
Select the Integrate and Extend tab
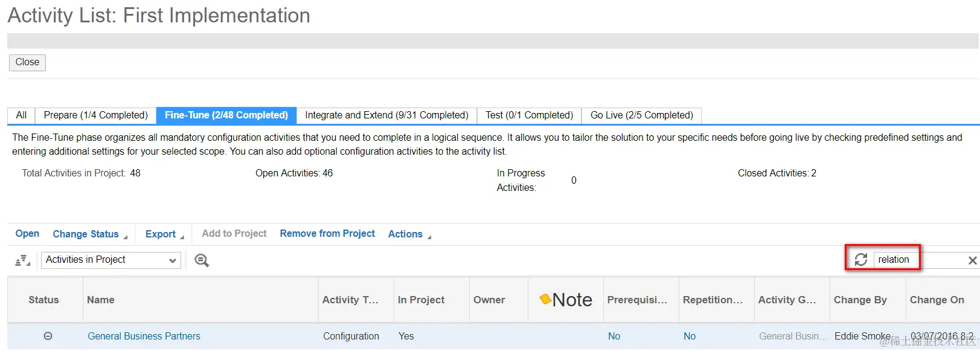pyautogui.click(x=386, y=115)
